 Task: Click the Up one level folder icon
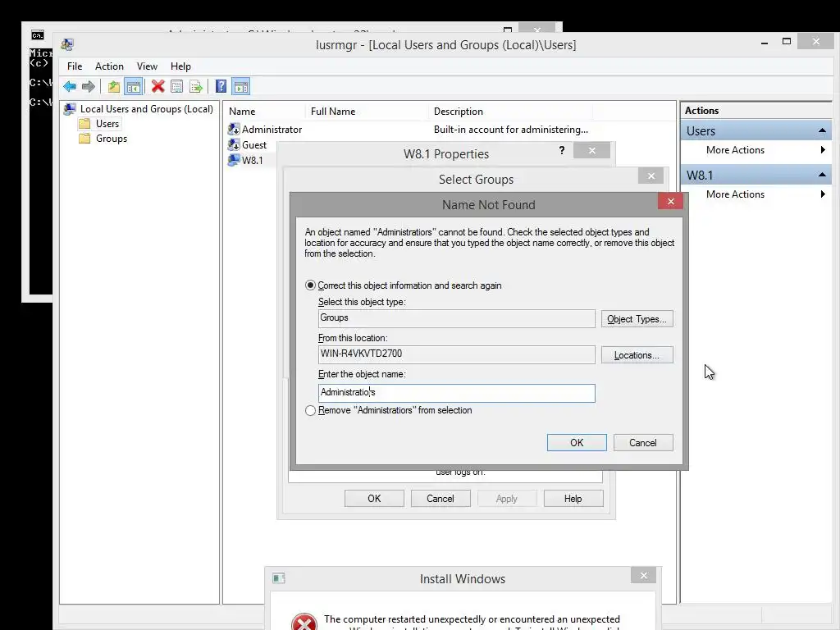click(x=113, y=86)
